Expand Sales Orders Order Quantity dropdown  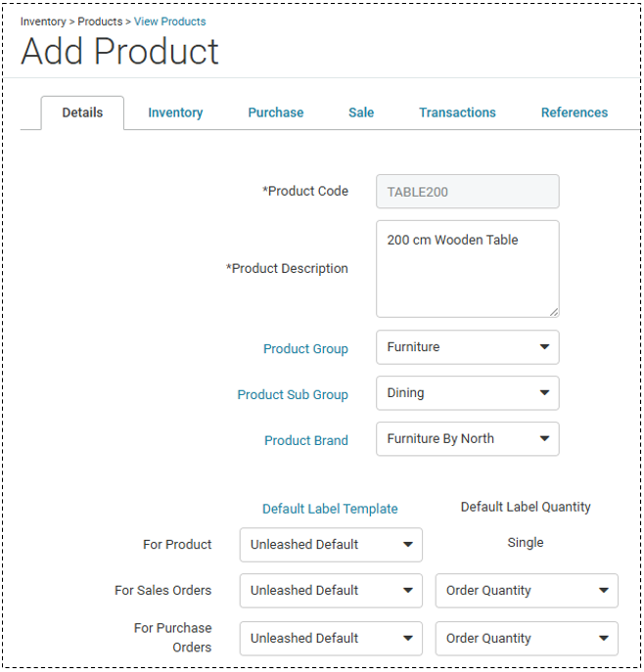tap(527, 591)
